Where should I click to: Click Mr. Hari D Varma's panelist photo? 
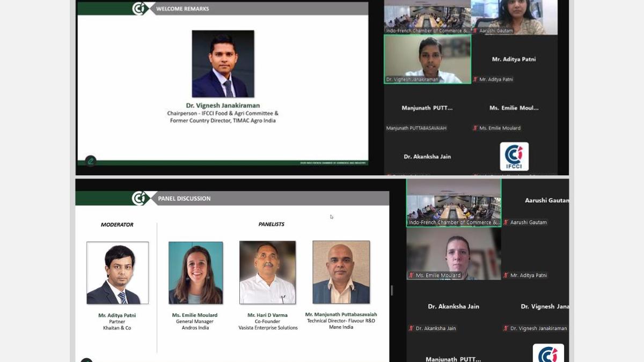[x=267, y=272]
